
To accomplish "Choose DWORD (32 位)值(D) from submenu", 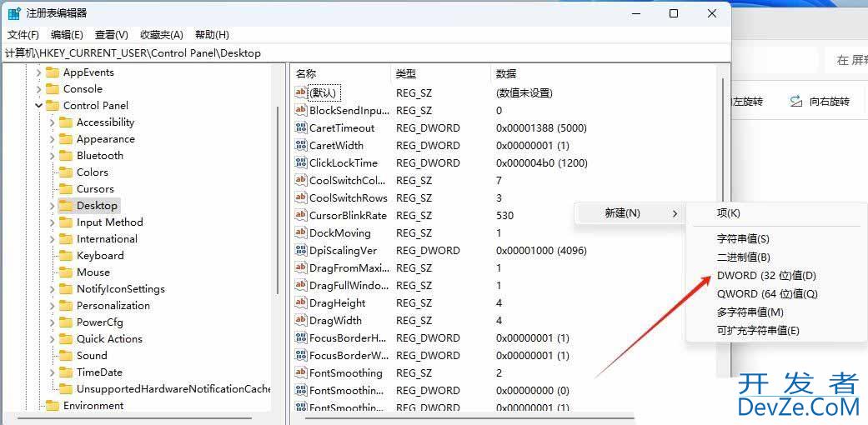I will pos(767,276).
